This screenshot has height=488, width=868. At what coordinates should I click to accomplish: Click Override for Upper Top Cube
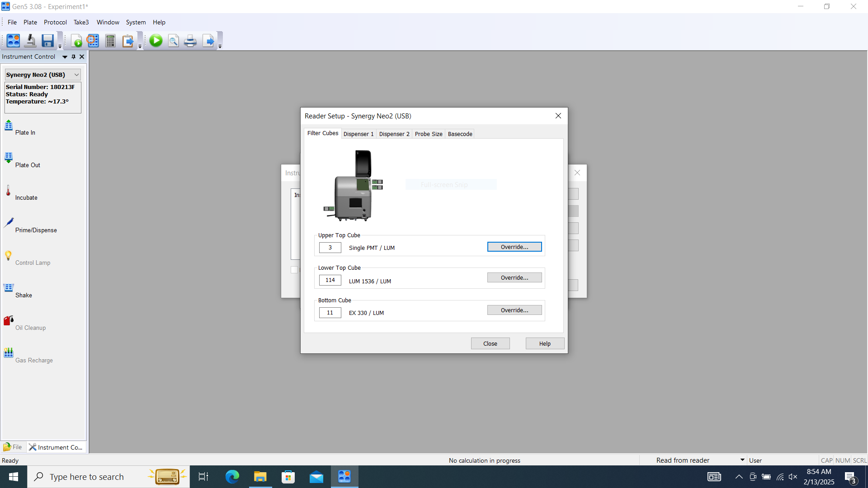pyautogui.click(x=514, y=247)
